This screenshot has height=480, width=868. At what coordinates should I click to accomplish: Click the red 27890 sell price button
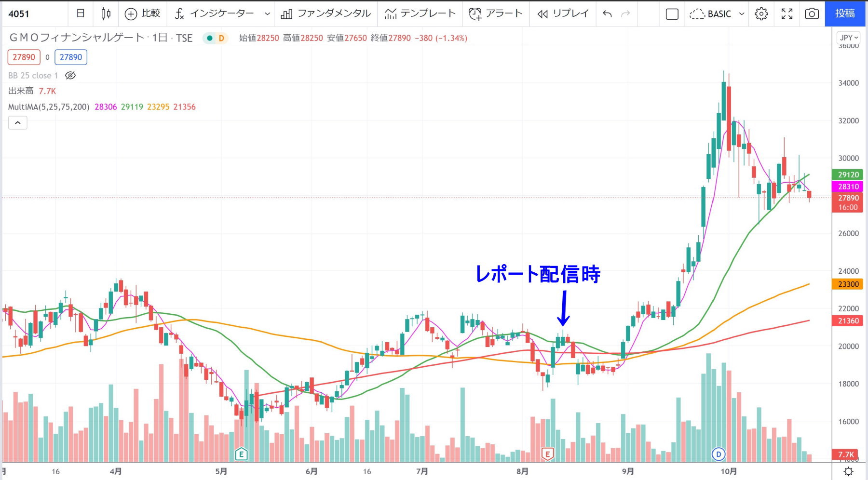coord(24,57)
